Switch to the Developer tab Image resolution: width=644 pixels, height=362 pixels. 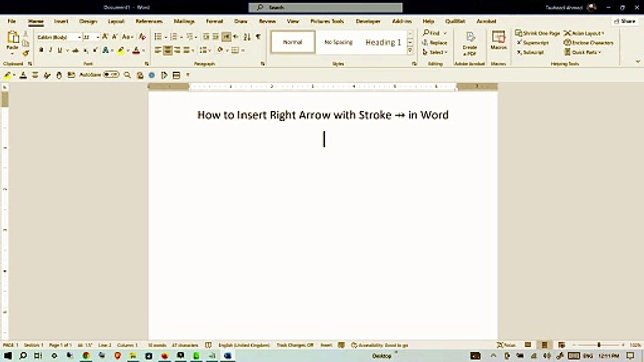click(368, 21)
